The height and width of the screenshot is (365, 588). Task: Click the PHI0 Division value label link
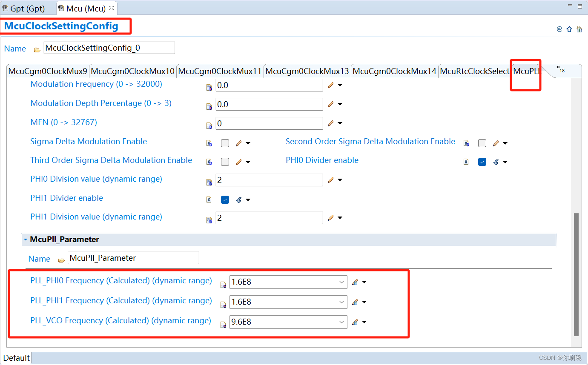tap(96, 179)
